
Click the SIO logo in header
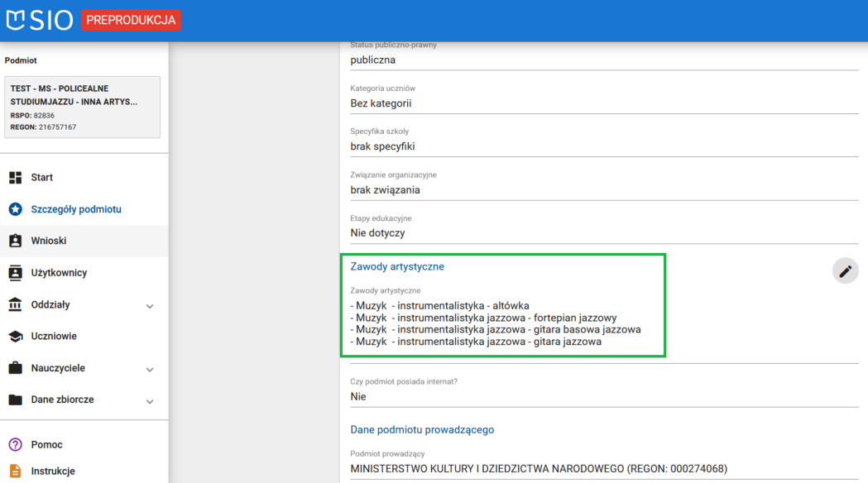(x=40, y=20)
